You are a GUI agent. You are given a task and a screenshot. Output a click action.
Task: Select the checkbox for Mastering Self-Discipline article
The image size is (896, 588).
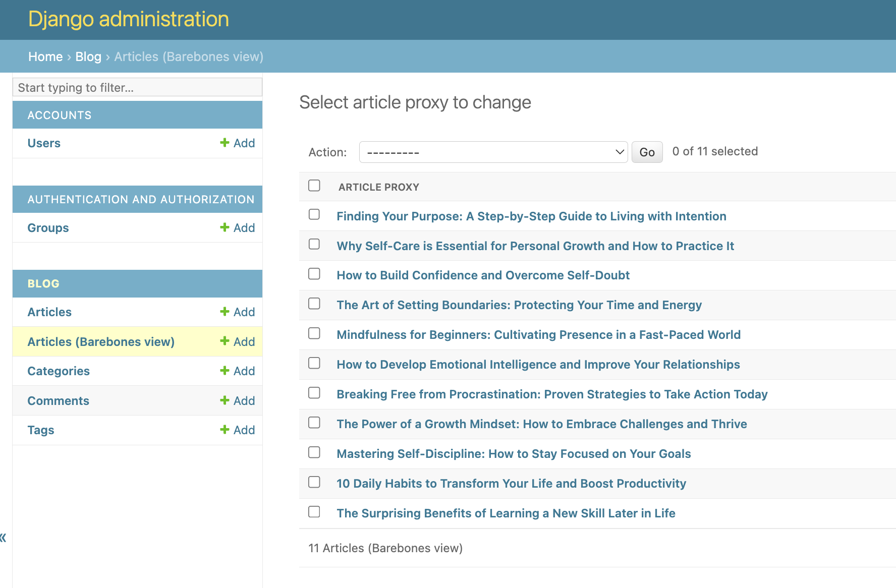click(x=314, y=452)
